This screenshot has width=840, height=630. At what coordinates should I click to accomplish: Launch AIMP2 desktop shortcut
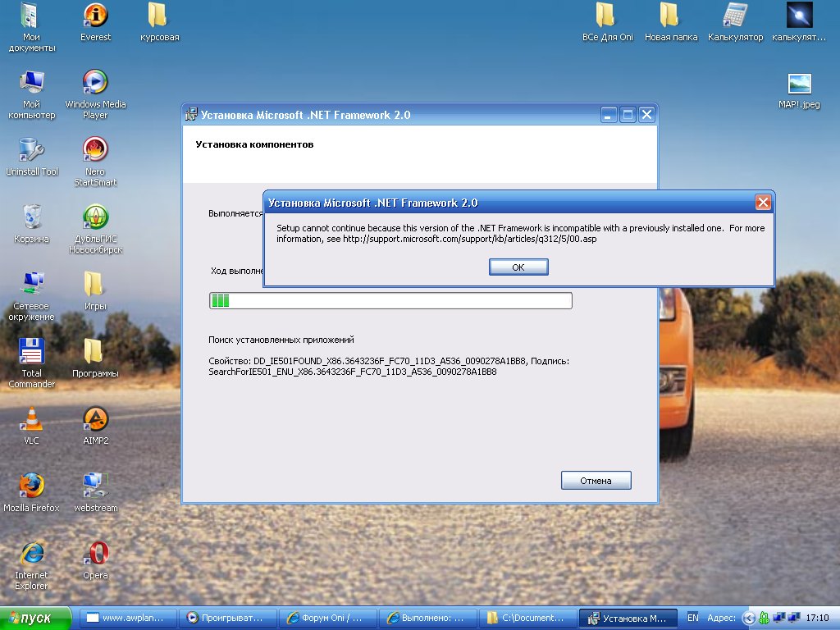click(95, 420)
